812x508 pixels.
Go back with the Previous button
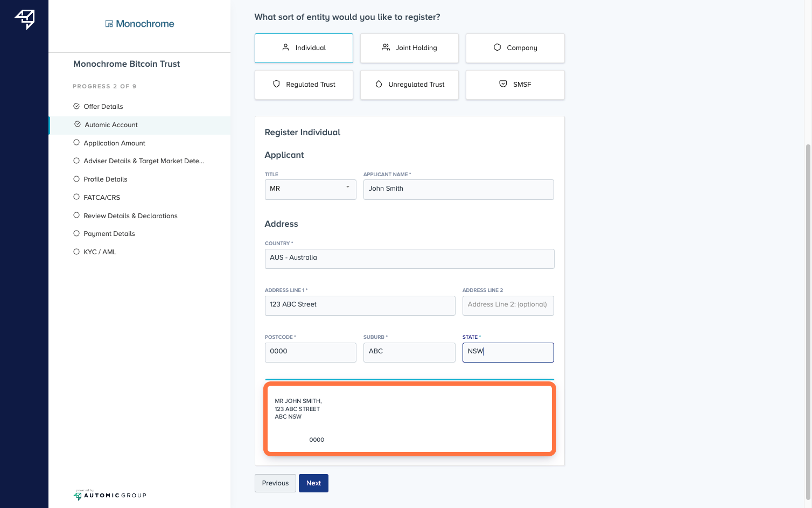pyautogui.click(x=275, y=483)
